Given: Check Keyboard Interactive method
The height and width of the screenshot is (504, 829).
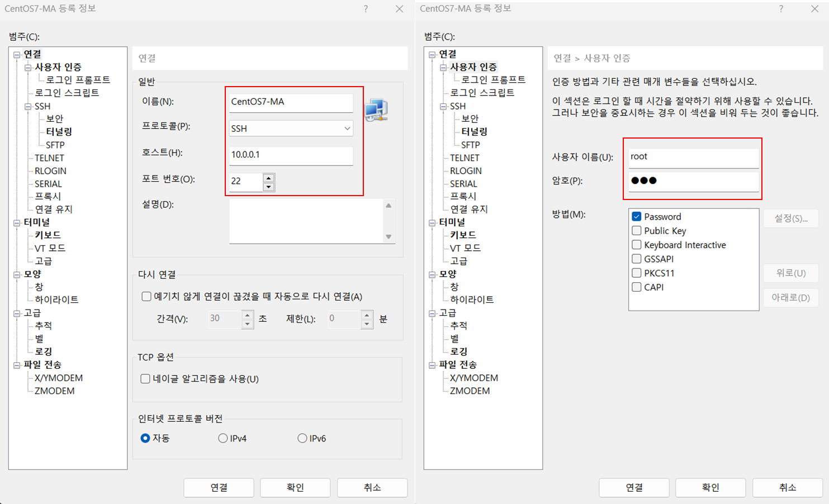Looking at the screenshot, I should pyautogui.click(x=637, y=245).
